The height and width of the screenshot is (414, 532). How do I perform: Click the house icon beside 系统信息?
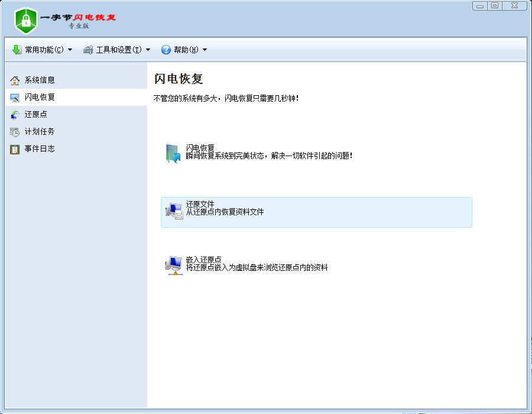tap(15, 80)
